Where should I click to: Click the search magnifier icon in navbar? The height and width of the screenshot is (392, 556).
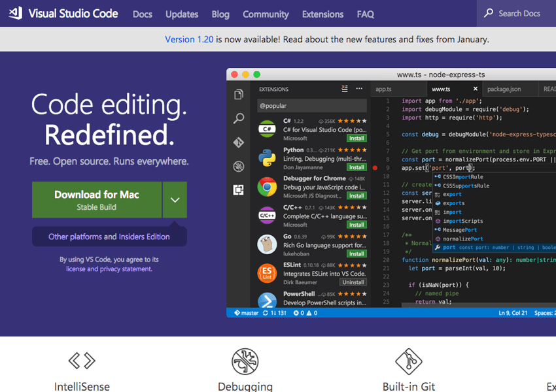489,13
